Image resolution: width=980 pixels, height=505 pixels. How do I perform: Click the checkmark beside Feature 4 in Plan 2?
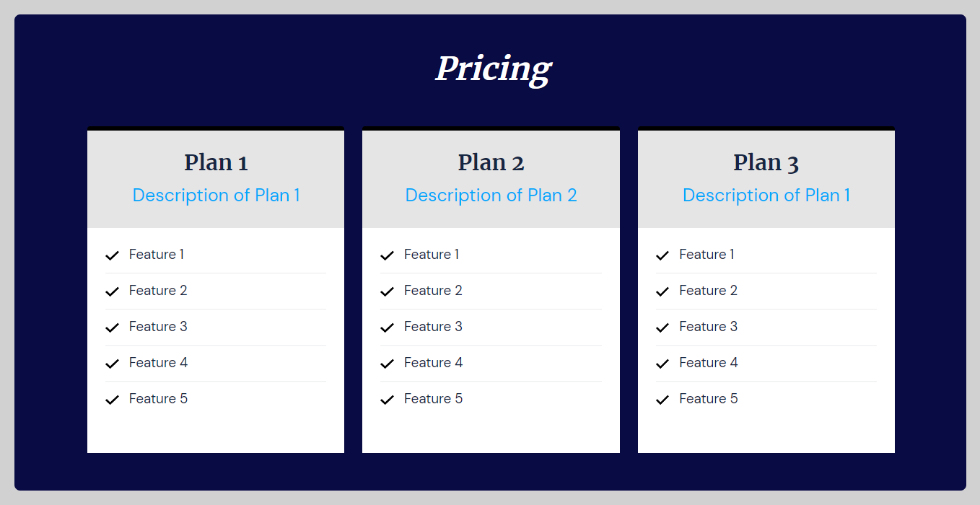388,363
